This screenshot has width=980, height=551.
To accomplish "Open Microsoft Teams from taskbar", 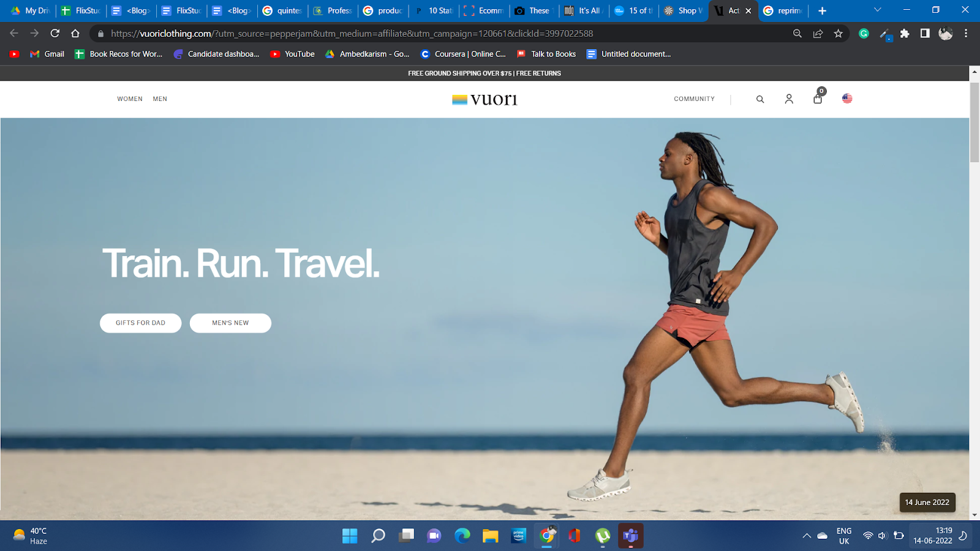I will click(631, 536).
